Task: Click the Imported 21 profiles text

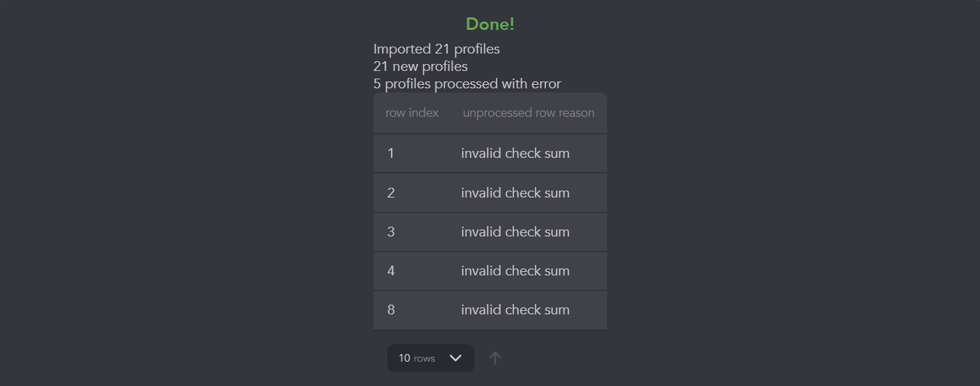Action: click(437, 49)
